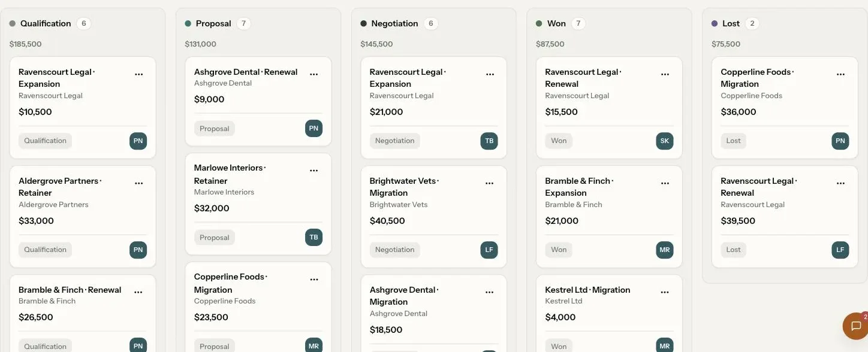Click the Qualification column header label
Image resolution: width=868 pixels, height=352 pixels.
click(46, 23)
